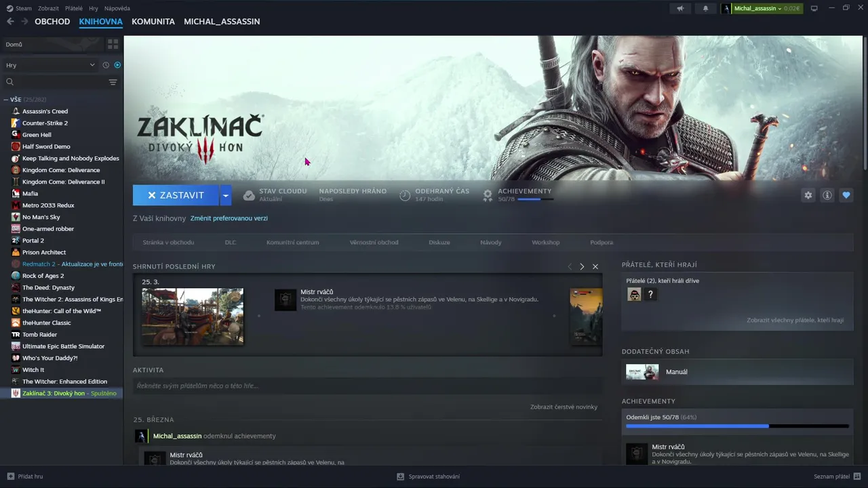The image size is (868, 488).
Task: Switch to the KOMUNITA tab
Action: pyautogui.click(x=153, y=22)
